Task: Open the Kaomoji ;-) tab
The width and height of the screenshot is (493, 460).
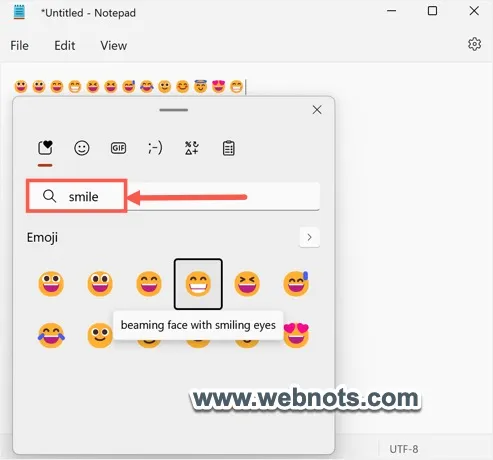Action: point(155,148)
